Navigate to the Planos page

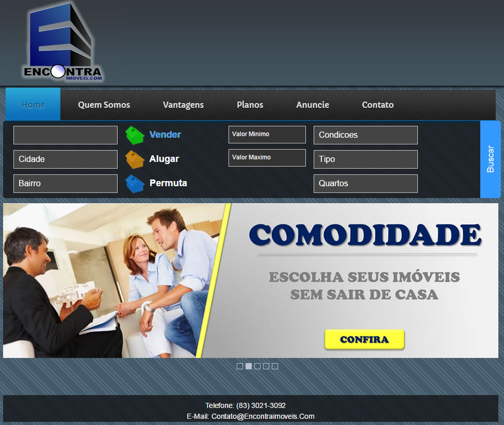250,105
